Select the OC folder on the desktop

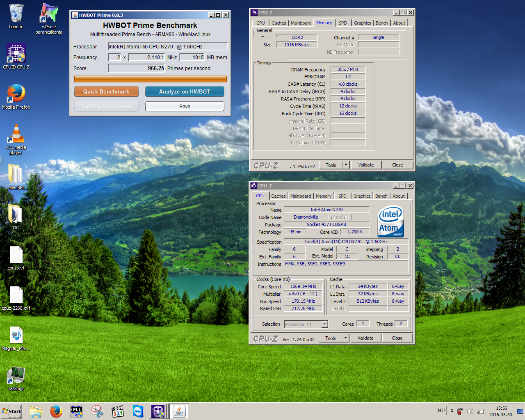coord(16,217)
